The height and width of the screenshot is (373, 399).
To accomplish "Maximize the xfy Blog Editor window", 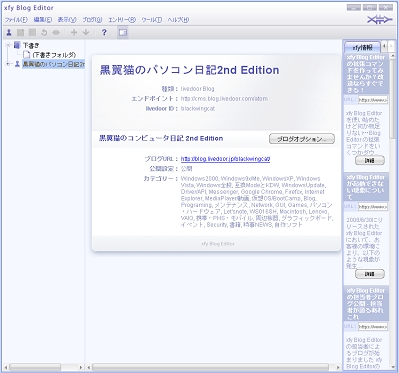I will click(x=369, y=7).
